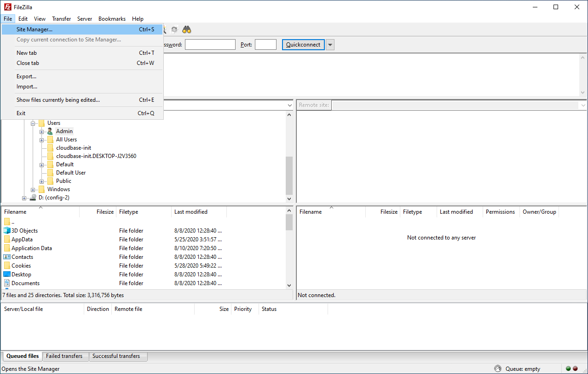The height and width of the screenshot is (374, 588).
Task: Open the Remote site path dropdown arrow
Action: point(583,105)
